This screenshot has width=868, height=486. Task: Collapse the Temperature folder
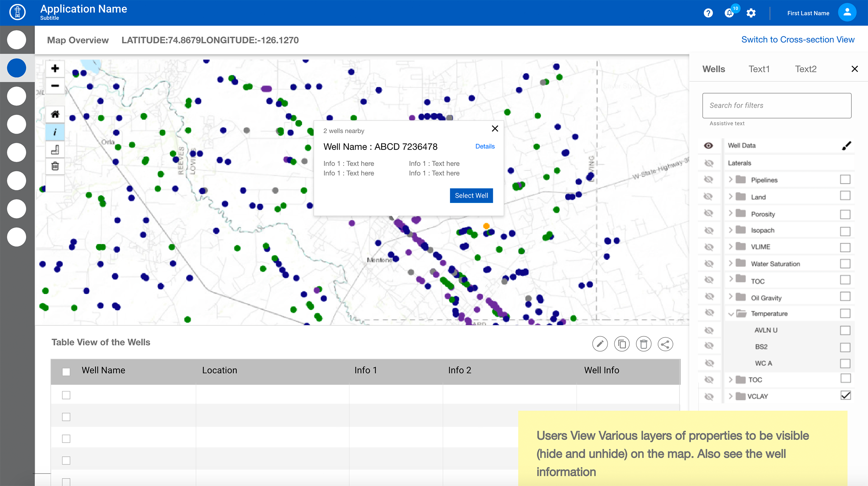pyautogui.click(x=731, y=314)
